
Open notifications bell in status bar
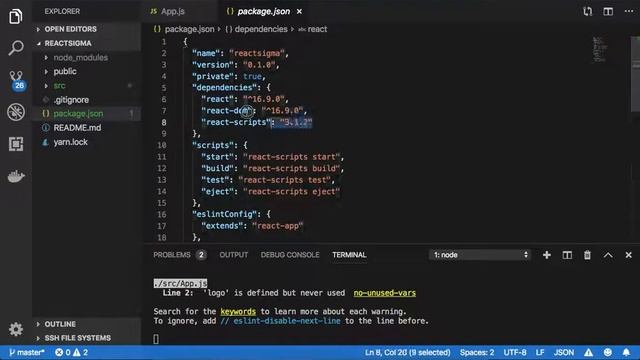(626, 352)
